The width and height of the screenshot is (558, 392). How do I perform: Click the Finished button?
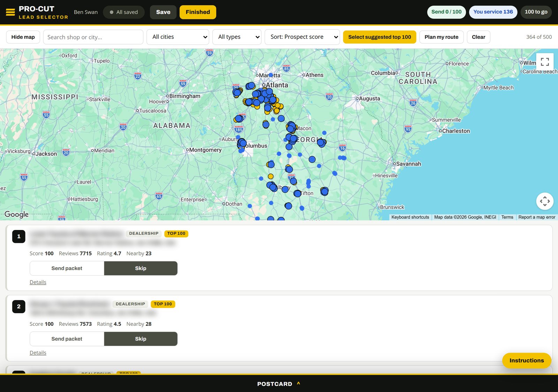click(x=198, y=12)
